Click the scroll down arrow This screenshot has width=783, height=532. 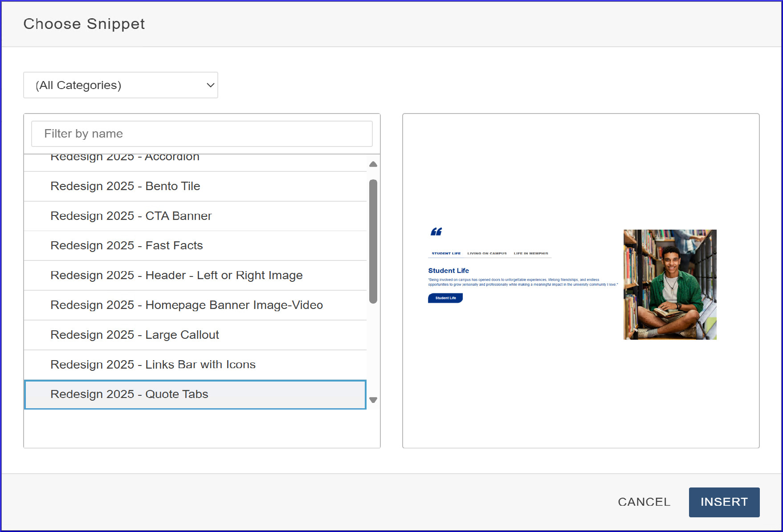[x=373, y=400]
